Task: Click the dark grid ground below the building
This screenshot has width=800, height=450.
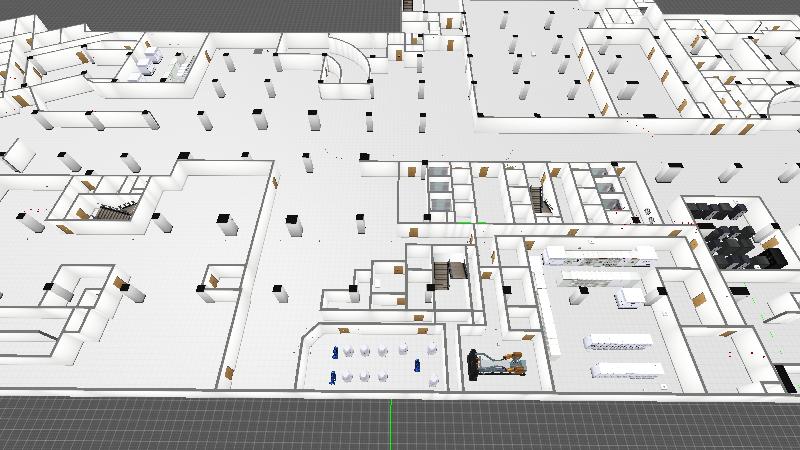Action: pos(200,425)
